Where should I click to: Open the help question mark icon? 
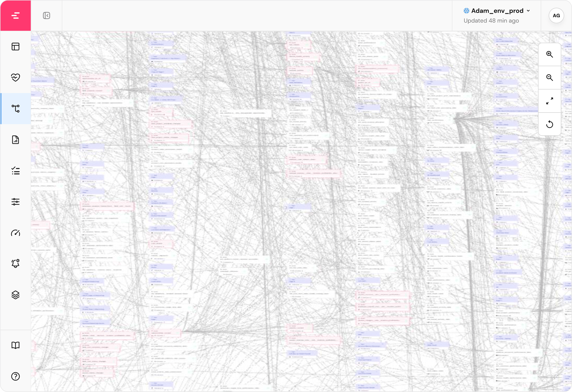click(16, 376)
